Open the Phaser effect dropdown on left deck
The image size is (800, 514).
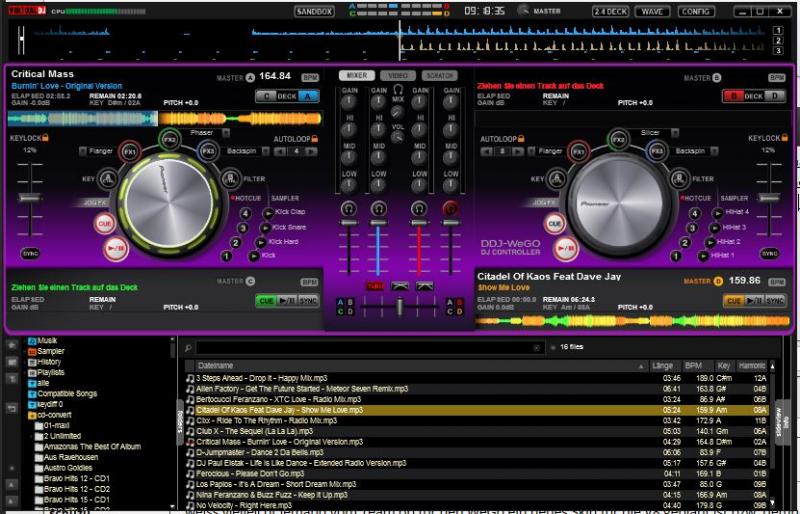[x=225, y=132]
